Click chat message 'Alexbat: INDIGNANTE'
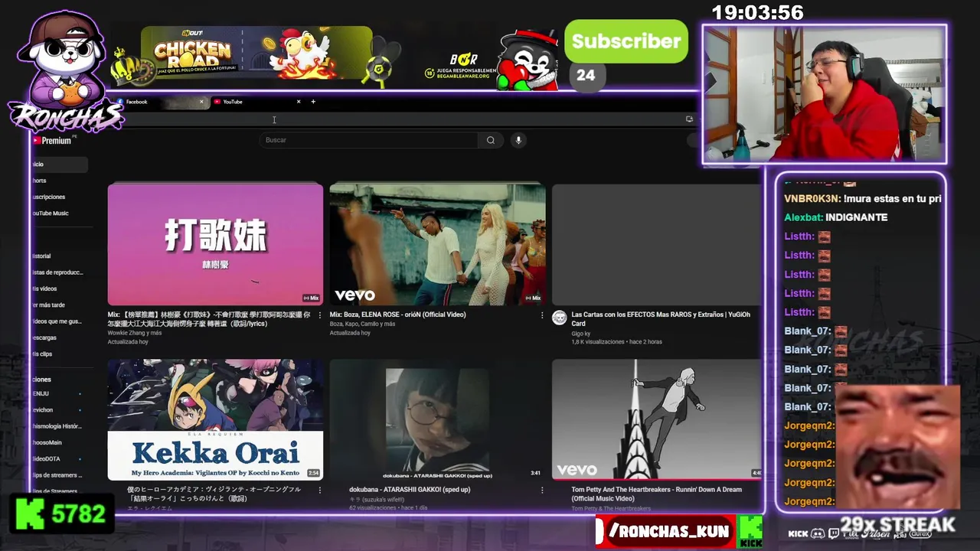The width and height of the screenshot is (980, 551). tap(835, 217)
